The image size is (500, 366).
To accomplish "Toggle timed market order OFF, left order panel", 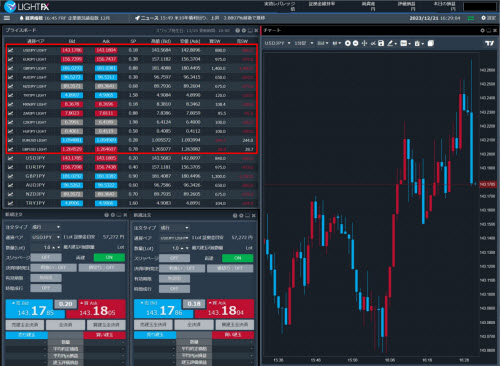I will click(x=46, y=288).
